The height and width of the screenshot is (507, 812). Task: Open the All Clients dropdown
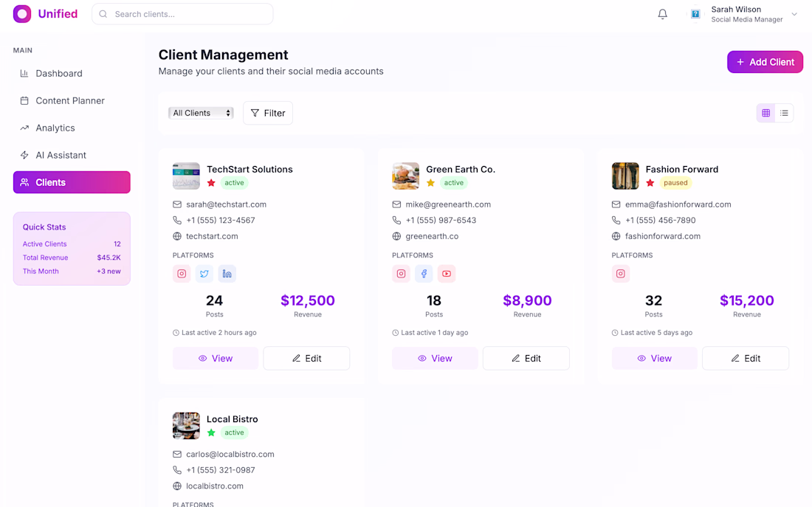tap(201, 113)
